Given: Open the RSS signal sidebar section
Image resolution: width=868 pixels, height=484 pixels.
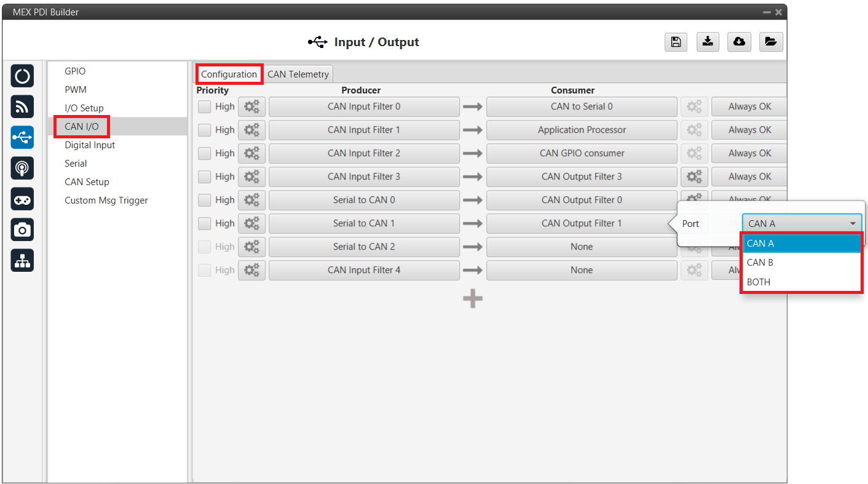Looking at the screenshot, I should [x=23, y=107].
